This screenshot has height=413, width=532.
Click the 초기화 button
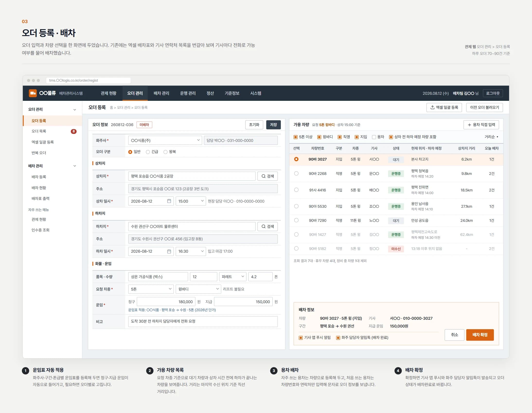[254, 125]
